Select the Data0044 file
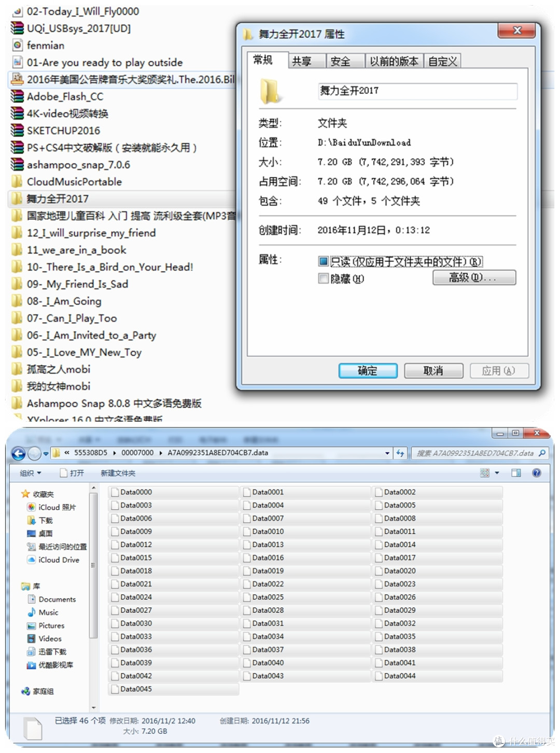 [437, 676]
